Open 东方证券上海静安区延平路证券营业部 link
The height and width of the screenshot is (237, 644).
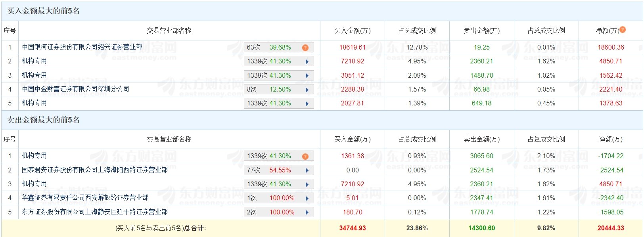click(x=95, y=212)
